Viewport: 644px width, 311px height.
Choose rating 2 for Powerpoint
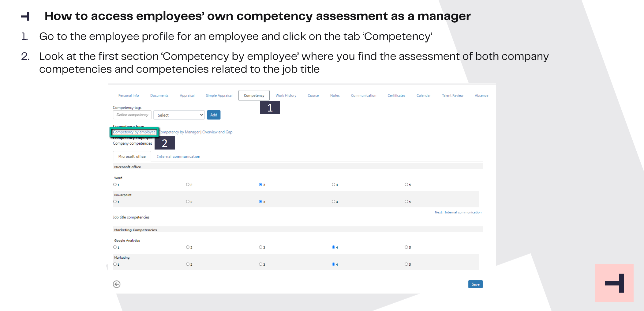click(188, 202)
